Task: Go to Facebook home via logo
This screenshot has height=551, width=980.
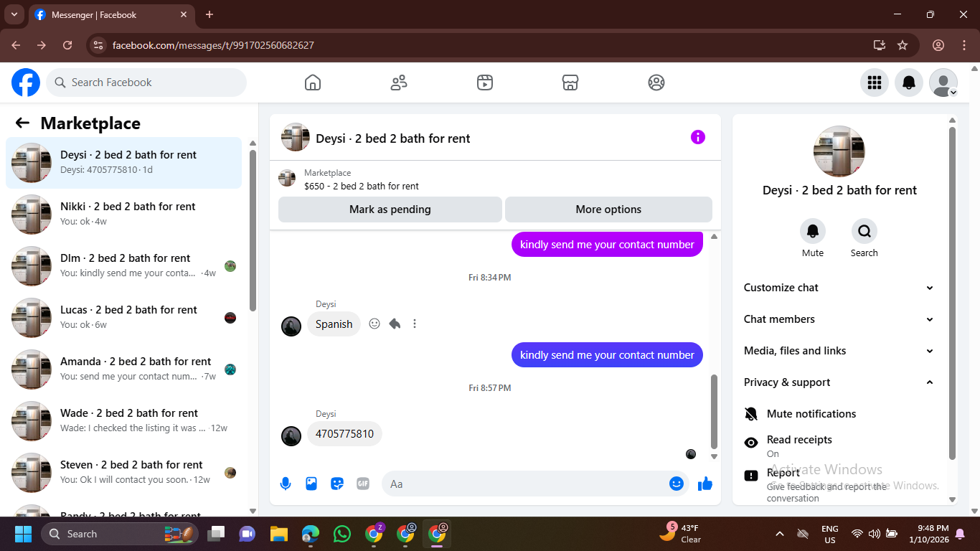Action: coord(26,83)
